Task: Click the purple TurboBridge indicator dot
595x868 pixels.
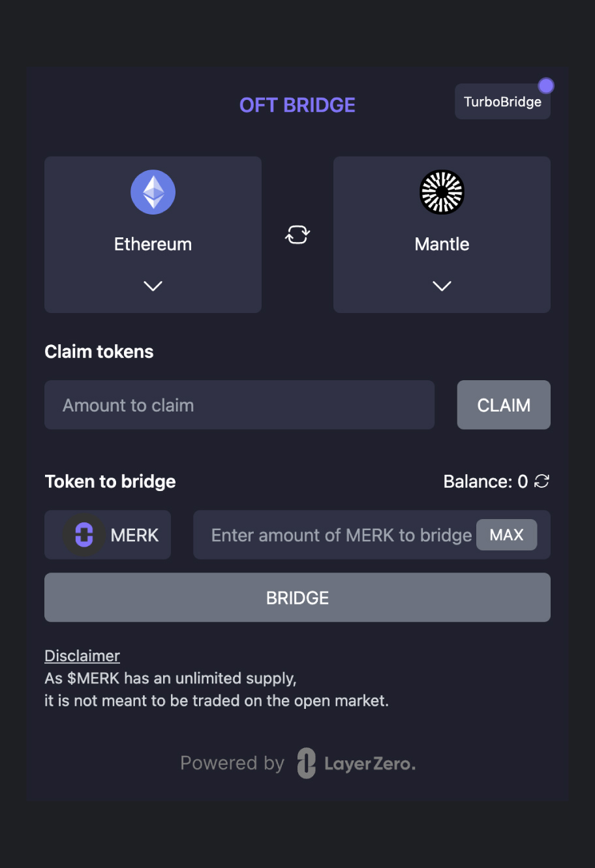Action: (x=545, y=86)
